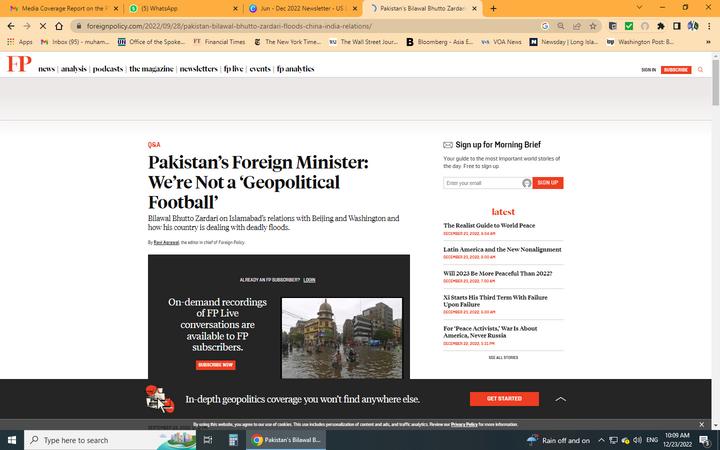720x450 pixels.
Task: Open the Apps bookmarks shortcut
Action: (20, 42)
